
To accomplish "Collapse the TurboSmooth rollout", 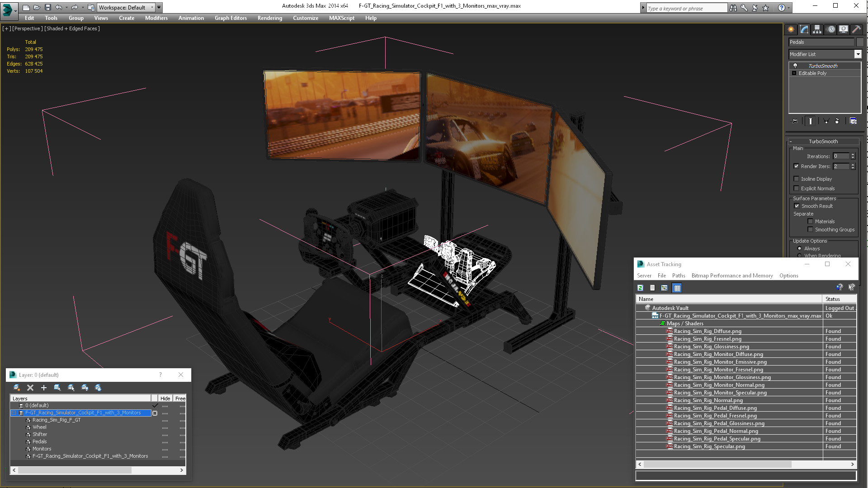I will [791, 141].
